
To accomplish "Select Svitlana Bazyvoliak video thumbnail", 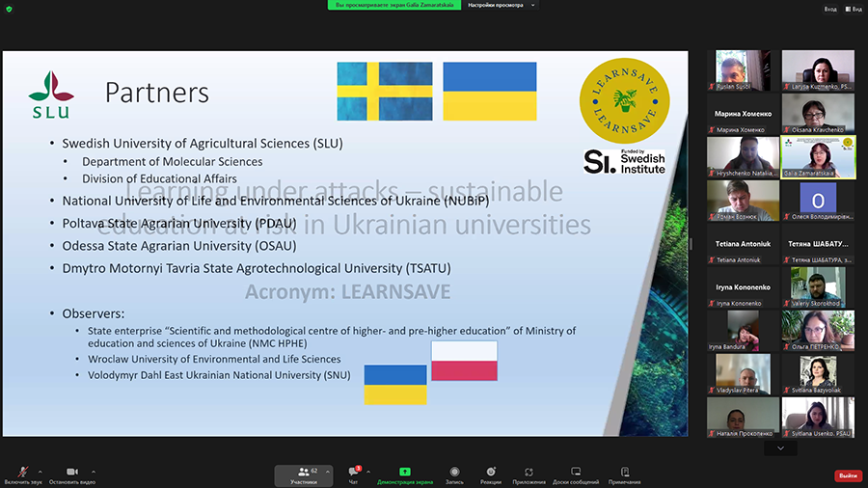I will point(818,374).
